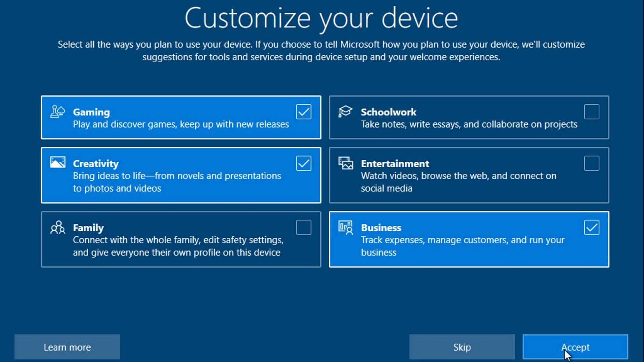Click the Schoolwork graduation cap icon
Screen dimensions: 644x362
click(345, 112)
